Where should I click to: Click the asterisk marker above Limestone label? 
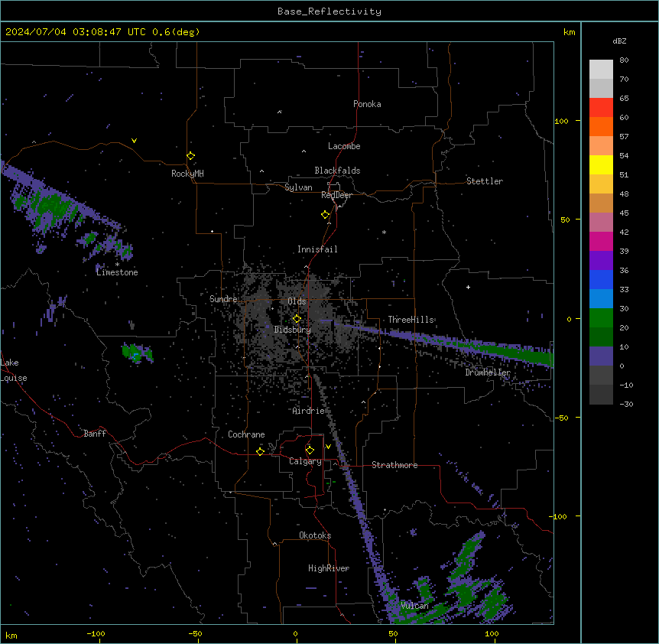point(117,265)
